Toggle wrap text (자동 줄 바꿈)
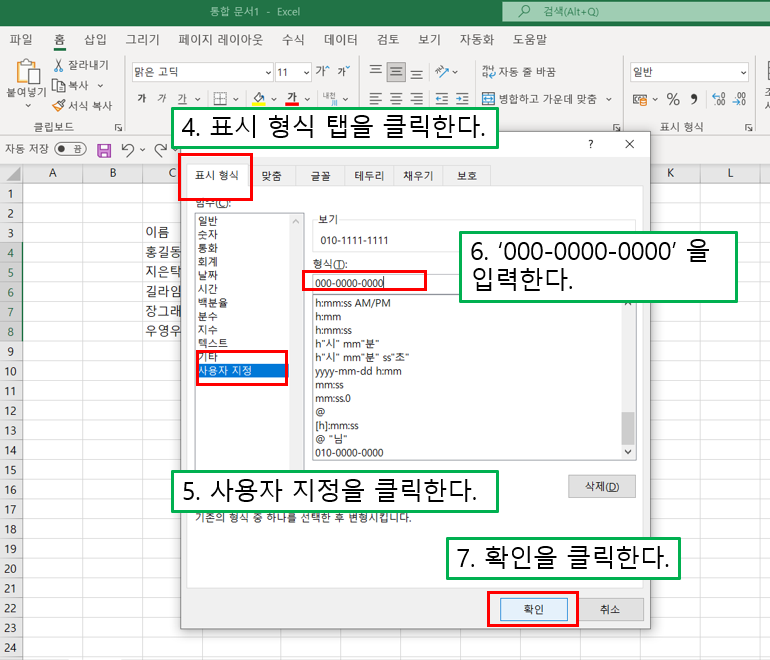Viewport: 770px width, 660px height. [x=519, y=72]
